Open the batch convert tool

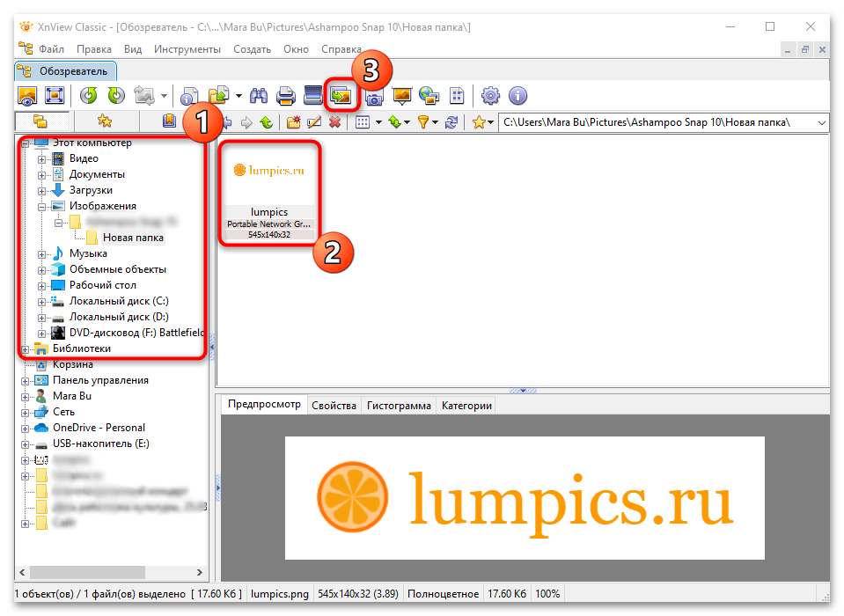[x=341, y=96]
